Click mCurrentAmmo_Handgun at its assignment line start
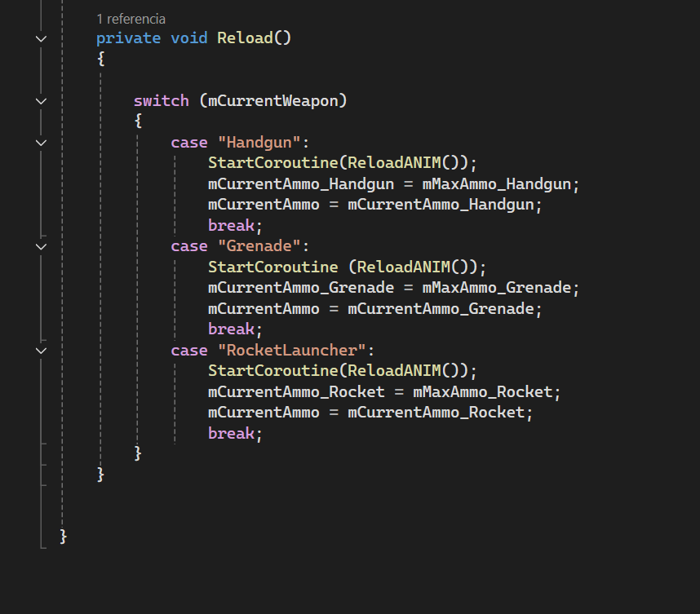 [301, 184]
